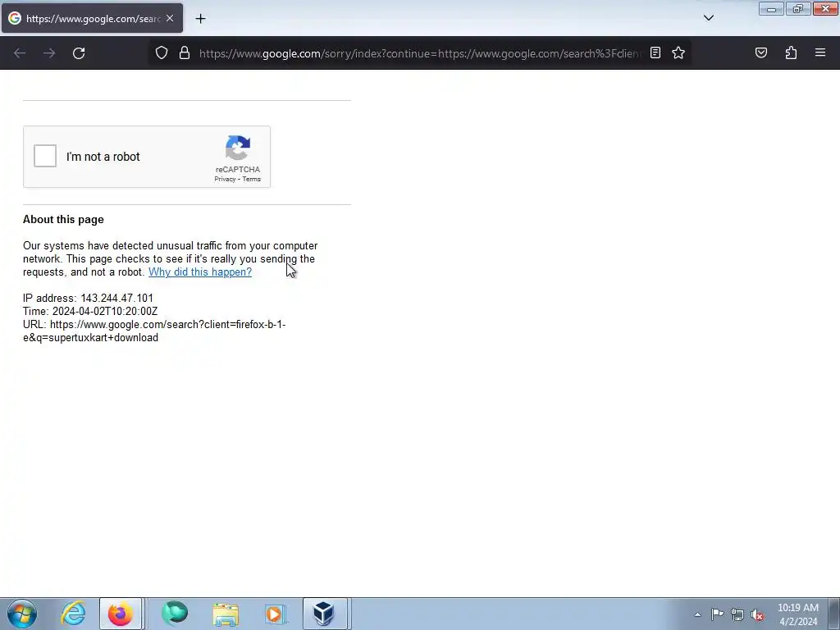Open the green globe browser taskbar icon
Viewport: 840px width, 630px height.
coord(175,614)
